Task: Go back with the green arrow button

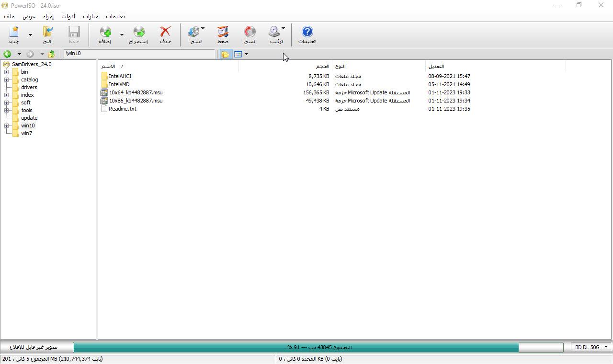Action: 7,54
